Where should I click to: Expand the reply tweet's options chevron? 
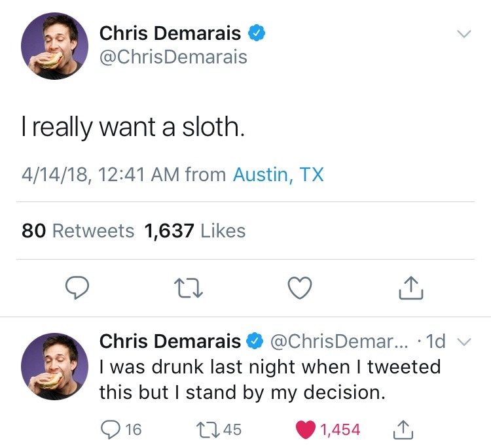[x=464, y=342]
